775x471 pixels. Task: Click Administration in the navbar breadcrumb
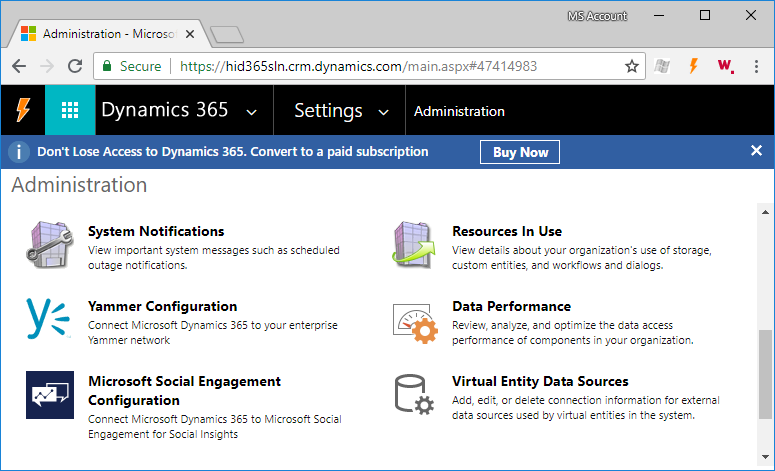tap(459, 111)
